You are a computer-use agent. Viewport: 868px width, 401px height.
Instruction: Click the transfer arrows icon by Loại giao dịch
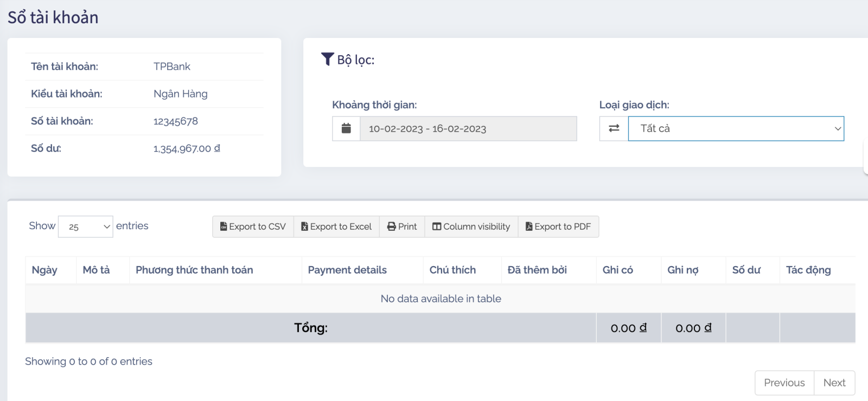pos(614,128)
